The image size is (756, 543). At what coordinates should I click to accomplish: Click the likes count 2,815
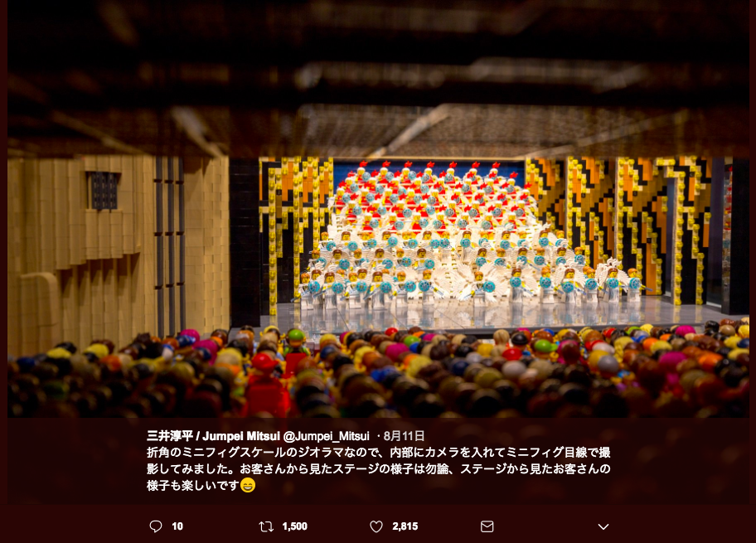405,526
